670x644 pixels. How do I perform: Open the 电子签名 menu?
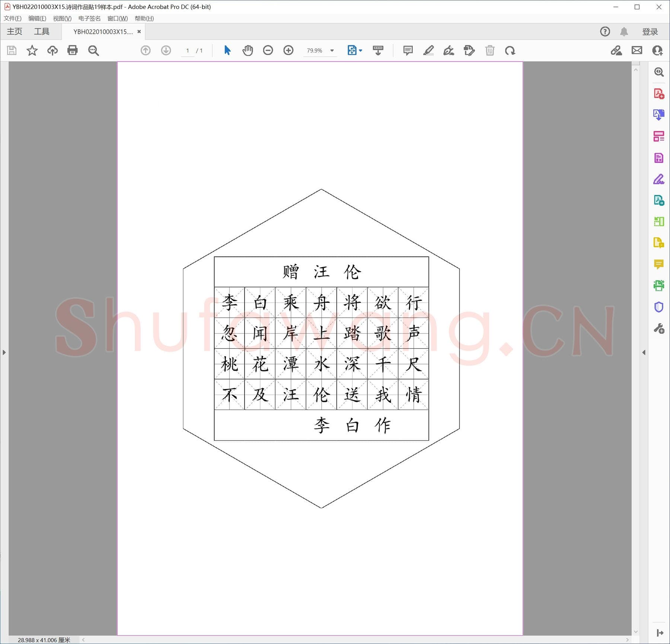pyautogui.click(x=89, y=18)
